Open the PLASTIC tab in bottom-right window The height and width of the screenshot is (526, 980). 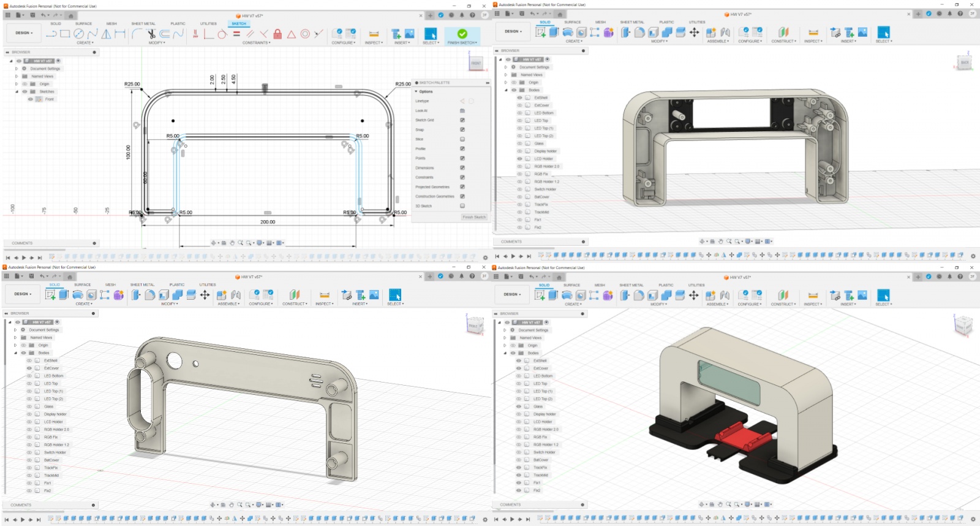point(666,285)
